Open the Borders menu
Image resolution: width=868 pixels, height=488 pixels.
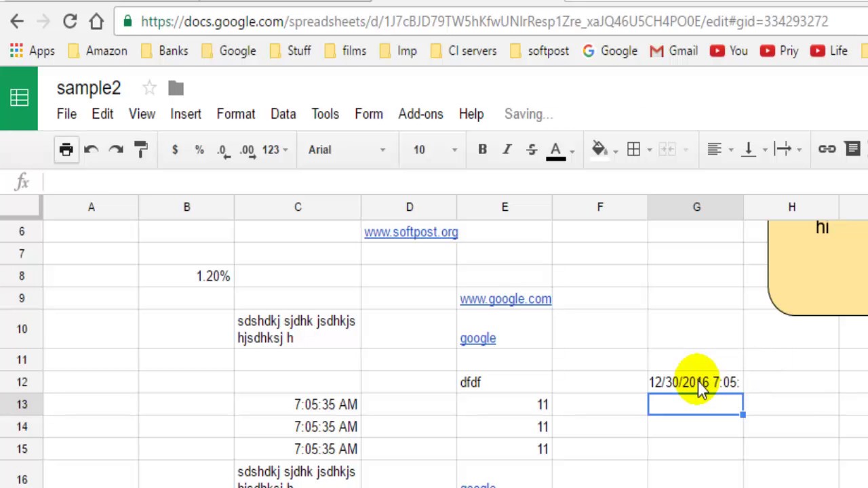(633, 149)
